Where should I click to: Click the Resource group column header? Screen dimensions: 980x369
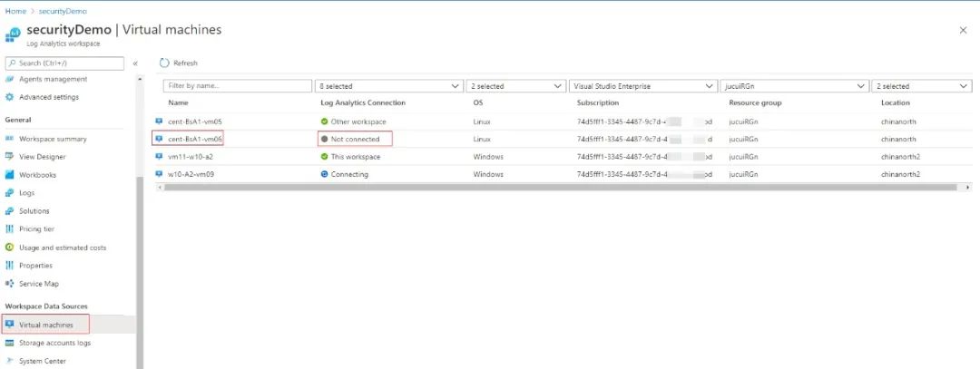(755, 102)
